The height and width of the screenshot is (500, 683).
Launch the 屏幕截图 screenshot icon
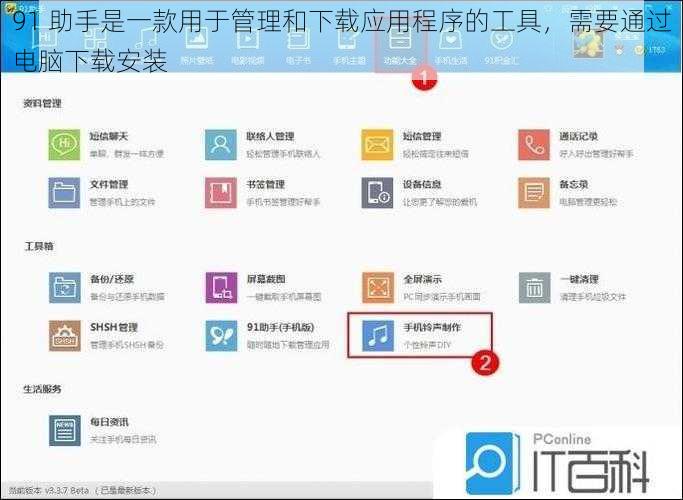click(221, 287)
